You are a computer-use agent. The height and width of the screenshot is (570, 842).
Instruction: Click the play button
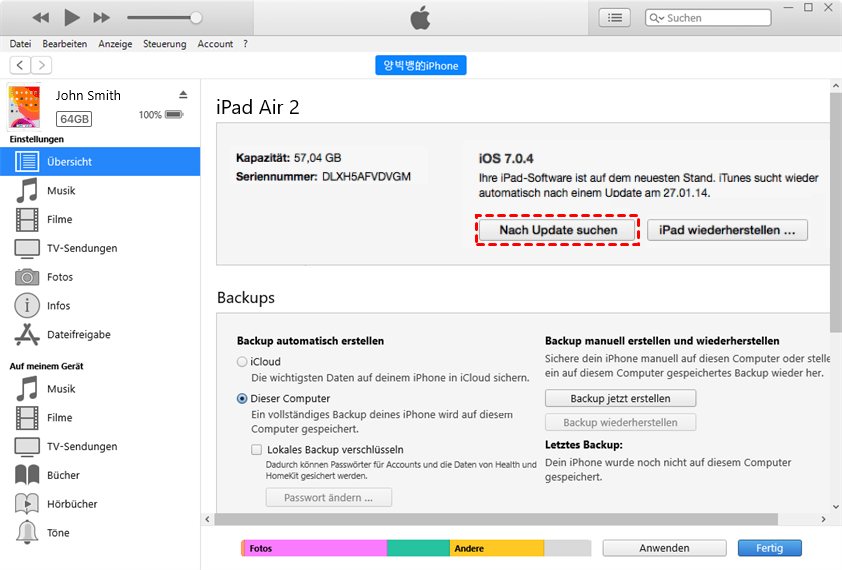pos(71,17)
